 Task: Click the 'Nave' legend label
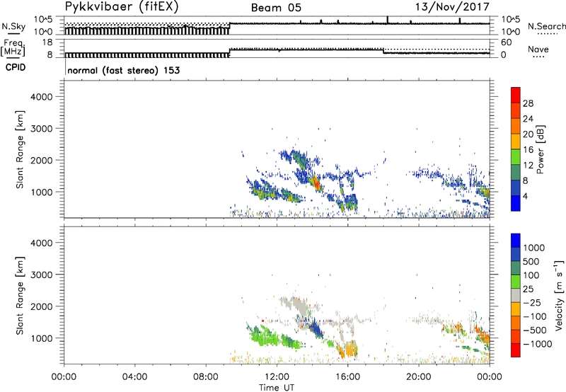tap(538, 49)
